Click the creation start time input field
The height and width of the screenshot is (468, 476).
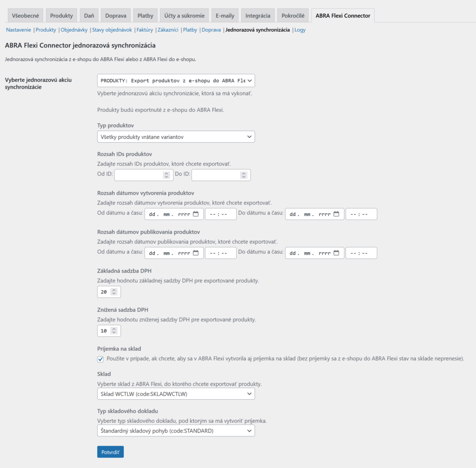[220, 214]
